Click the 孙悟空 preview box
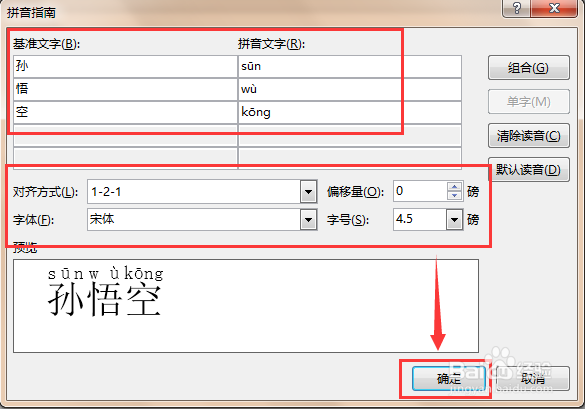 246,306
